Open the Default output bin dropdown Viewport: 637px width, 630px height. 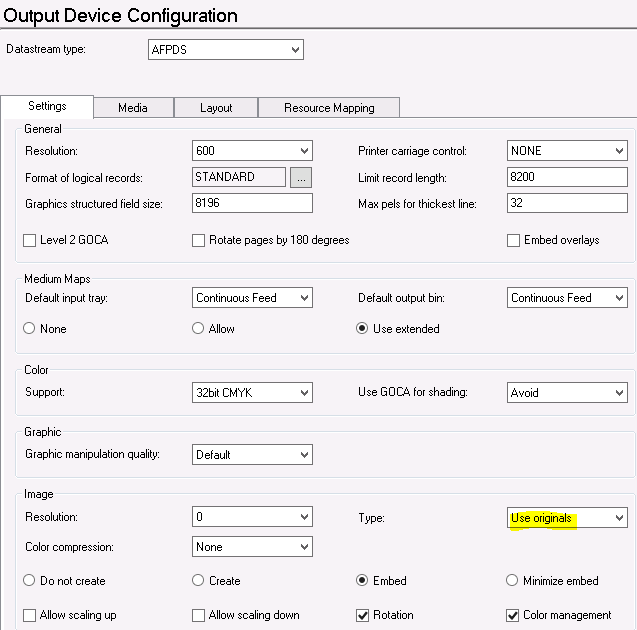point(567,298)
